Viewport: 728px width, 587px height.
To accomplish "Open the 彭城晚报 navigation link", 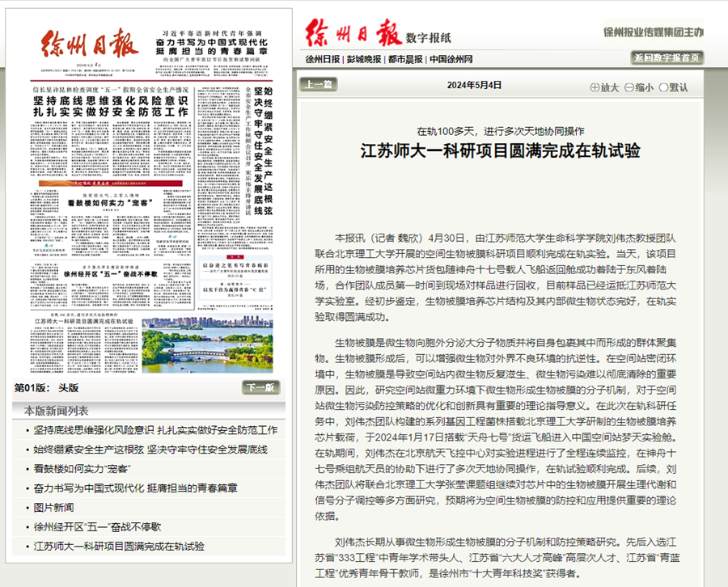I will [x=362, y=60].
